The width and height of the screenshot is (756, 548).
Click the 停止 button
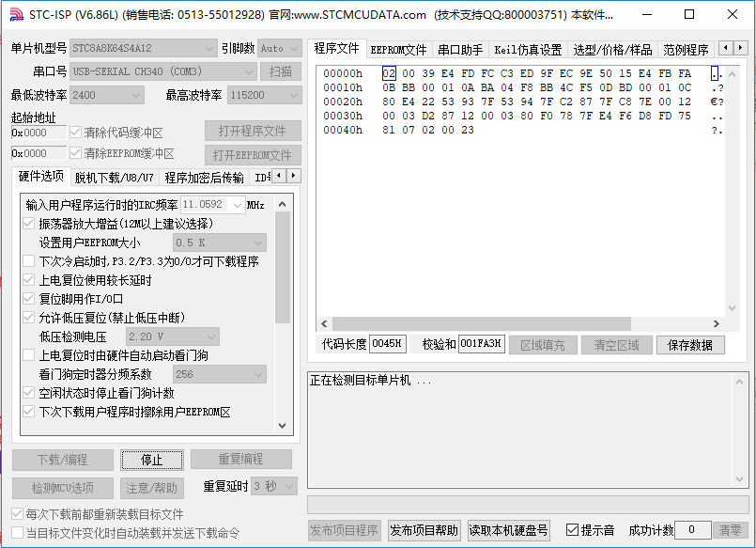(152, 460)
